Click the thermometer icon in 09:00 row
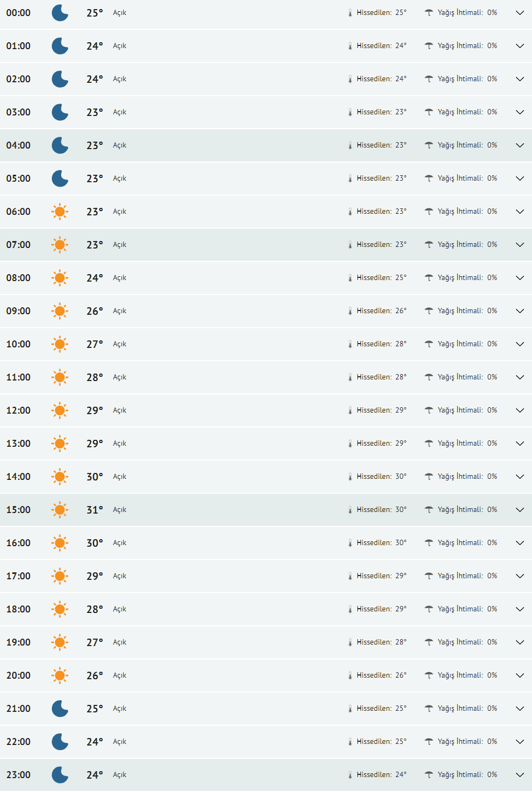Image resolution: width=532 pixels, height=792 pixels. click(350, 311)
